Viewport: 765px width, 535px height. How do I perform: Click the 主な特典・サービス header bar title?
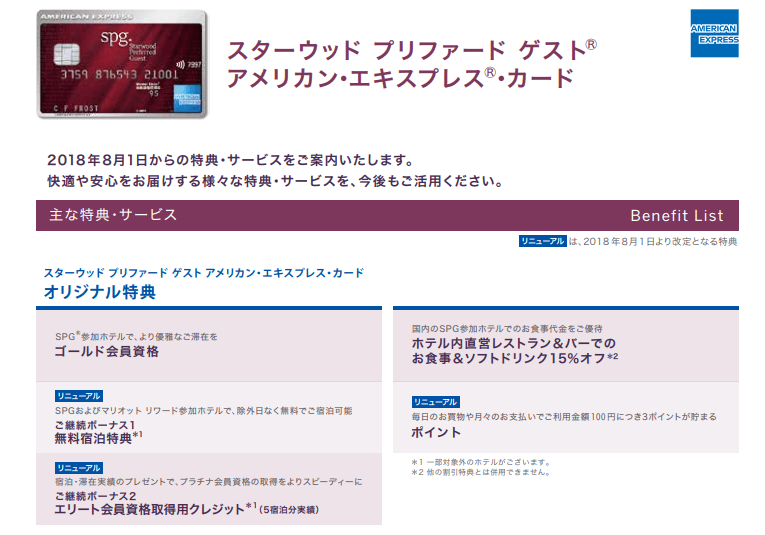click(113, 215)
